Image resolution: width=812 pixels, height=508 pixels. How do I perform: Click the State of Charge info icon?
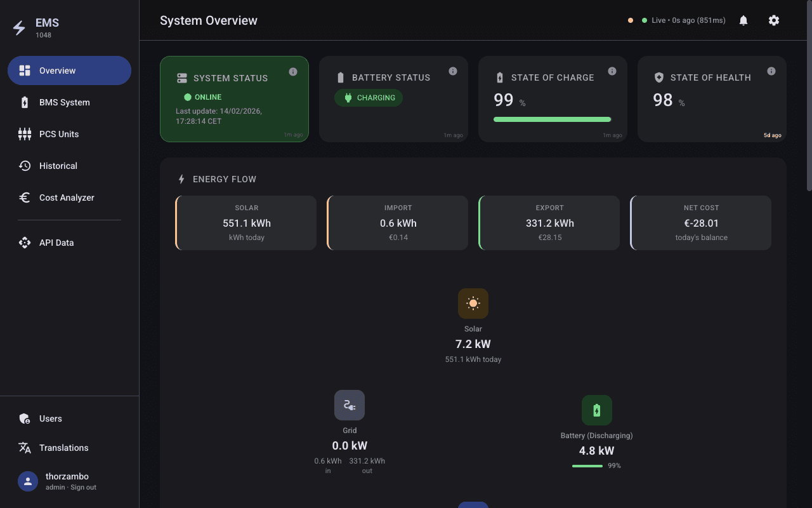coord(612,71)
